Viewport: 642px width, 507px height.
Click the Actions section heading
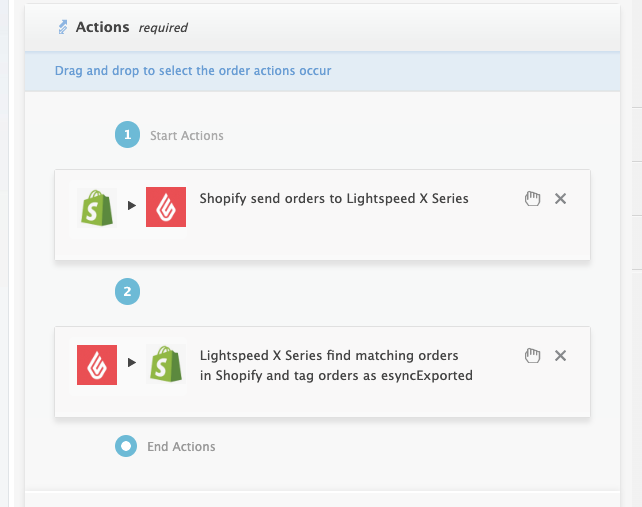tap(103, 27)
